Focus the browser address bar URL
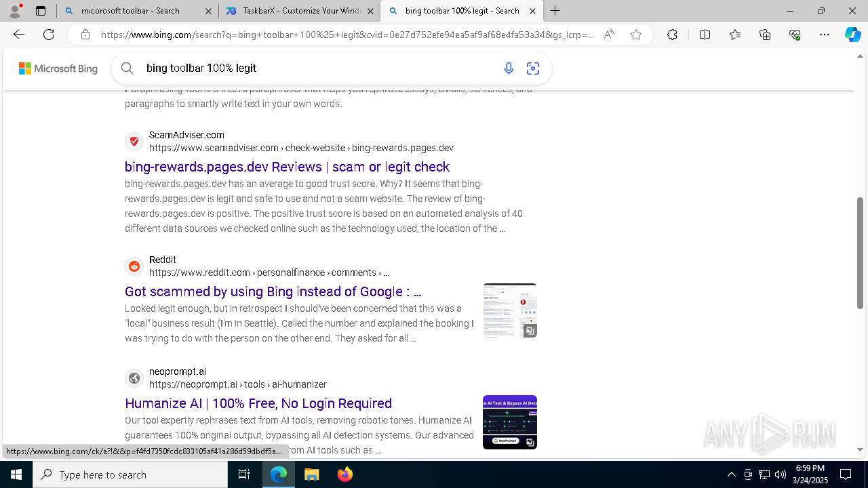The image size is (868, 488). pyautogui.click(x=347, y=35)
